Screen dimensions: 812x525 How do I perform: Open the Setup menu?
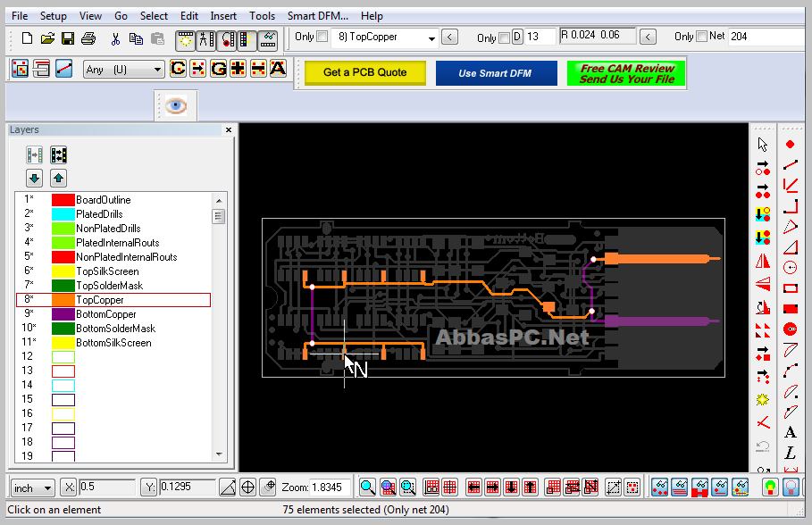(x=54, y=16)
